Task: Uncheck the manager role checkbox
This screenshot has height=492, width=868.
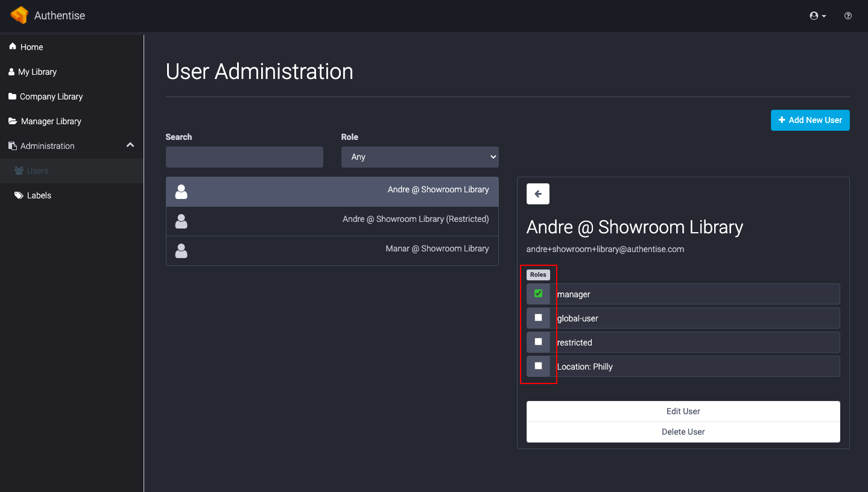Action: coord(538,294)
